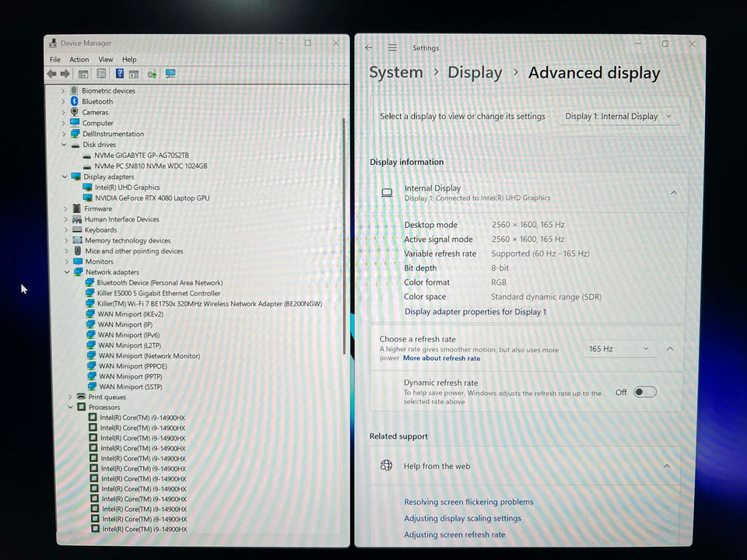Click the Help icon in Device Manager toolbar
The height and width of the screenshot is (560, 747).
coord(119,74)
